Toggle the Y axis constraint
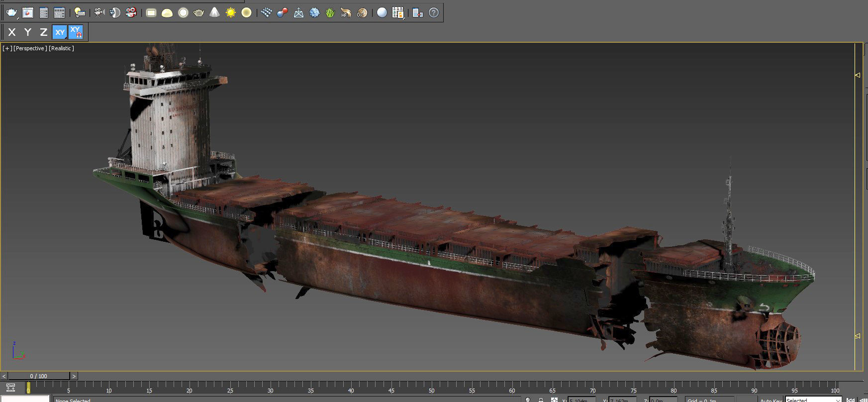868x402 pixels. pos(28,32)
